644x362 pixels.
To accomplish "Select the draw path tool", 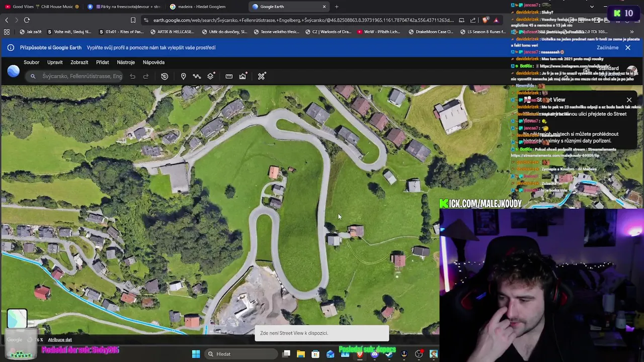I will point(197,76).
